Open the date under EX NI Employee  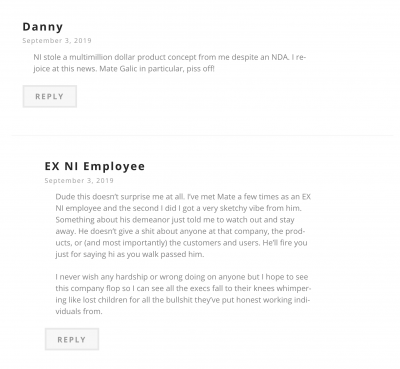79,181
